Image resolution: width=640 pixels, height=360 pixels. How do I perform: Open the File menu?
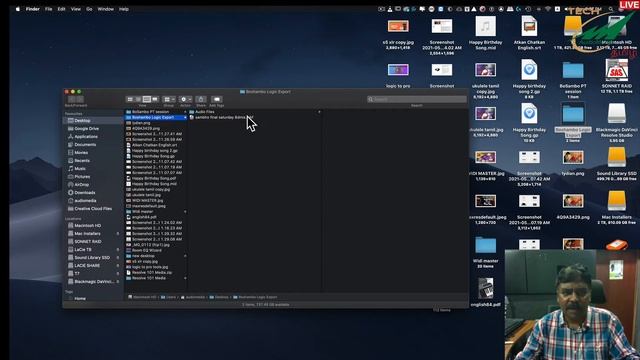[x=49, y=9]
